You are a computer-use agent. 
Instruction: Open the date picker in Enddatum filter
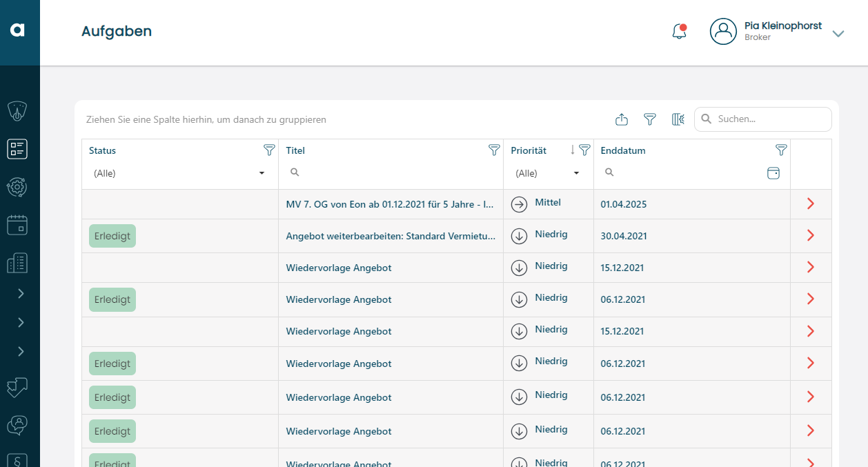pyautogui.click(x=773, y=173)
